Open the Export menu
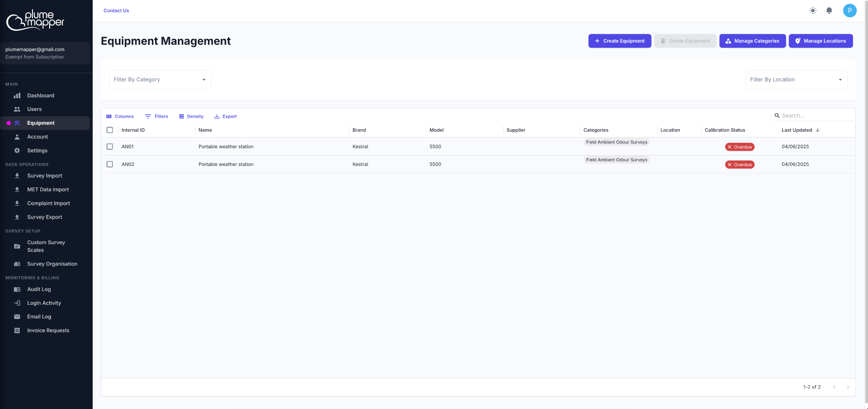Screen dimensions: 868x409 click(x=225, y=116)
